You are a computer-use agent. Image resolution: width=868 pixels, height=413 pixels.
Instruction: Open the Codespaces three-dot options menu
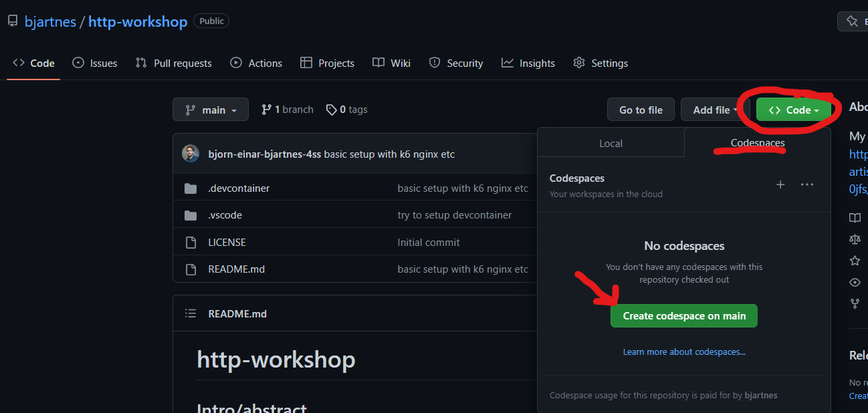tap(807, 184)
